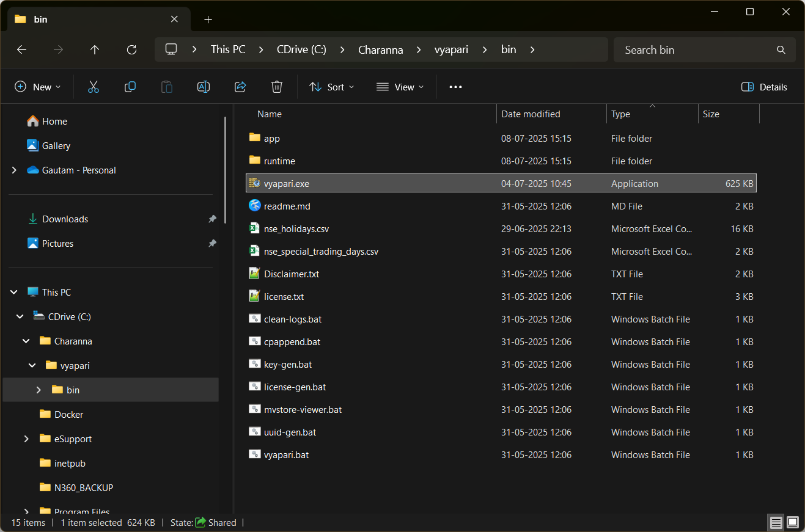Go up one folder level with Up arrow
The width and height of the screenshot is (805, 532).
click(x=95, y=49)
